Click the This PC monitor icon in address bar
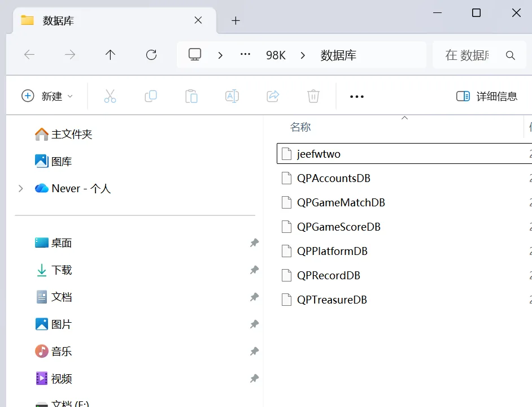Viewport: 532px width, 407px height. 195,55
